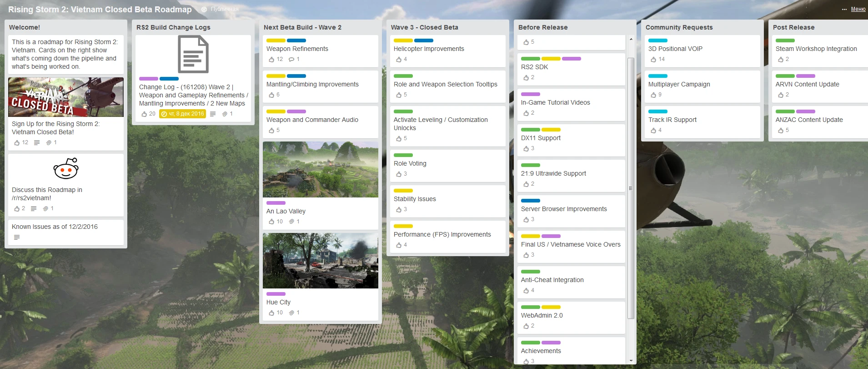Open the RS2 SDK card

(x=571, y=69)
